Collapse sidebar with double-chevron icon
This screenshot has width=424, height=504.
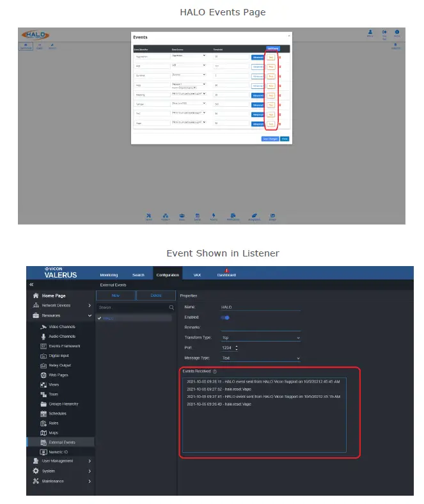click(x=31, y=285)
